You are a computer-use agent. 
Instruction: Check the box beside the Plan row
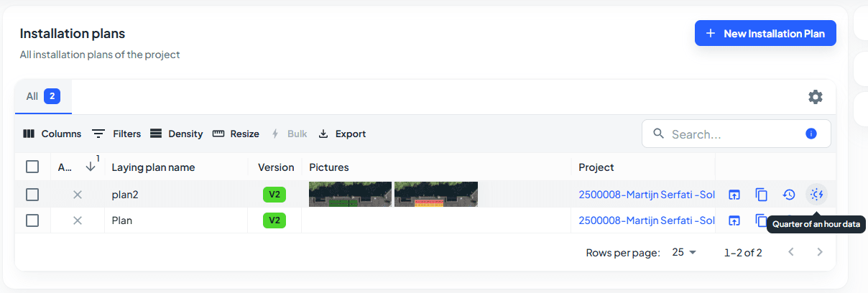32,220
